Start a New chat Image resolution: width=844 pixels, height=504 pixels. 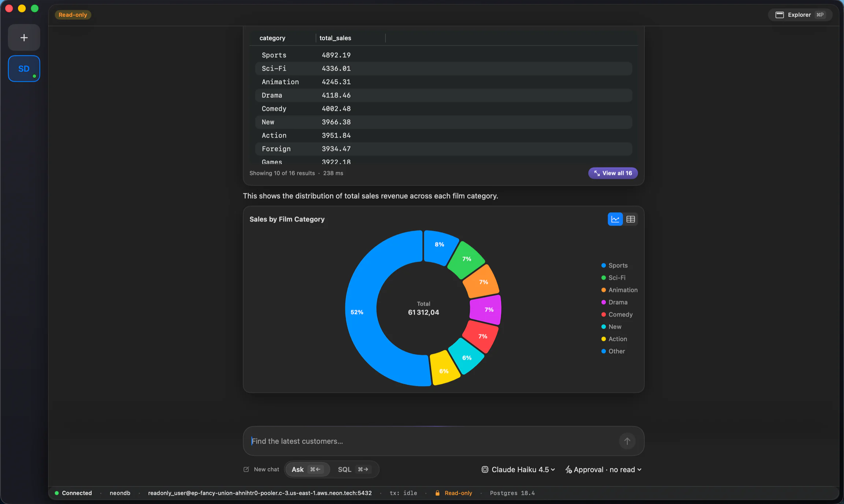click(261, 470)
